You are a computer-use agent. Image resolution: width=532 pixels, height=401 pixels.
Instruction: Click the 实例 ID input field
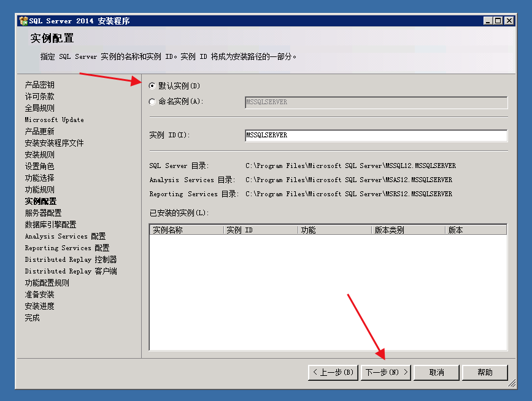376,135
